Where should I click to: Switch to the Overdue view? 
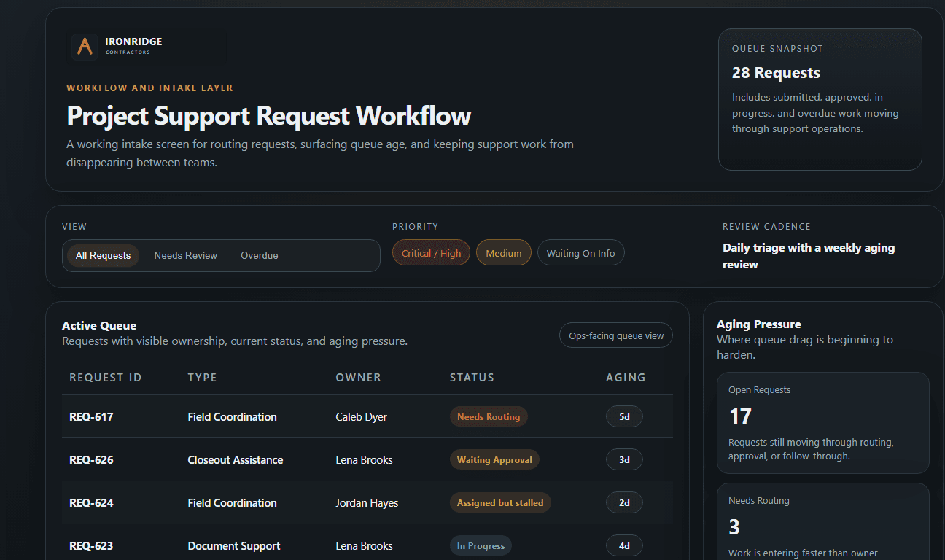[259, 255]
